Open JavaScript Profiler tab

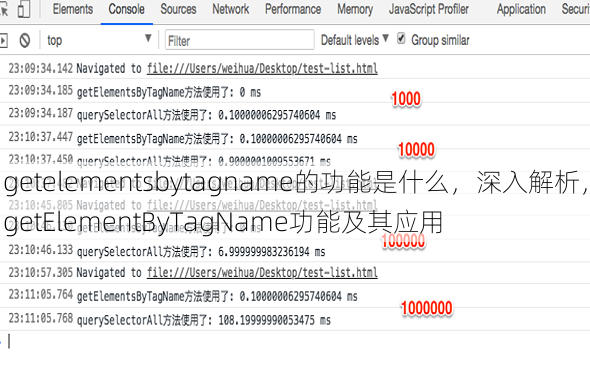coord(429,9)
